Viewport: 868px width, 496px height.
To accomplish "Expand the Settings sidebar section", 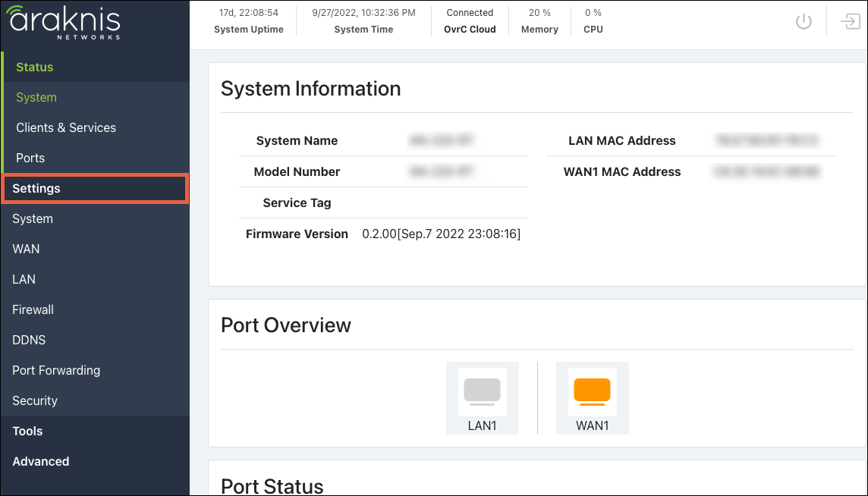I will (x=36, y=188).
